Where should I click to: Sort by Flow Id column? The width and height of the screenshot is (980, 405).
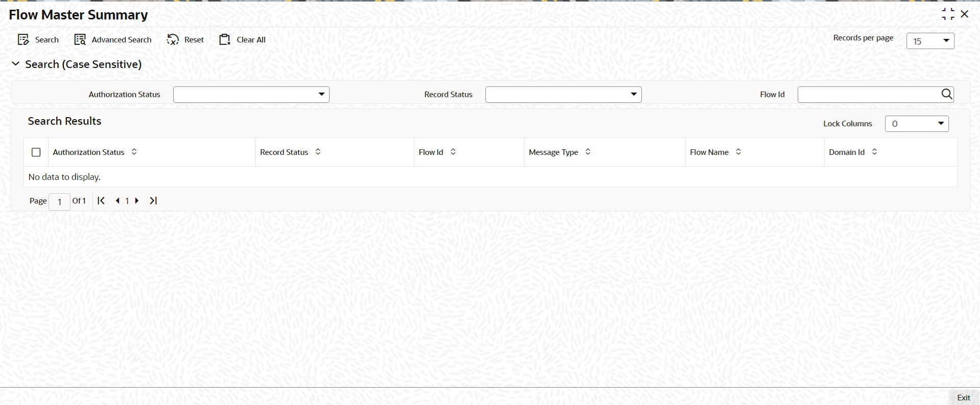click(453, 152)
